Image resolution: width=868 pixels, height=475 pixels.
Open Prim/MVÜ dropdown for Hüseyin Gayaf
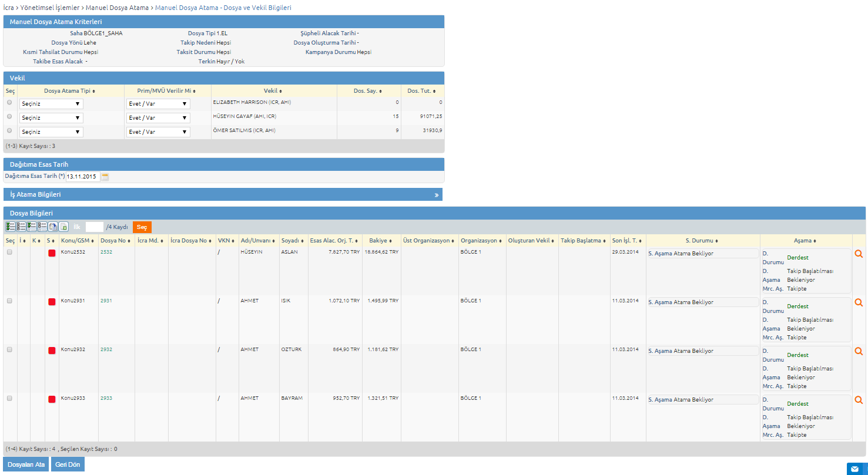[158, 118]
